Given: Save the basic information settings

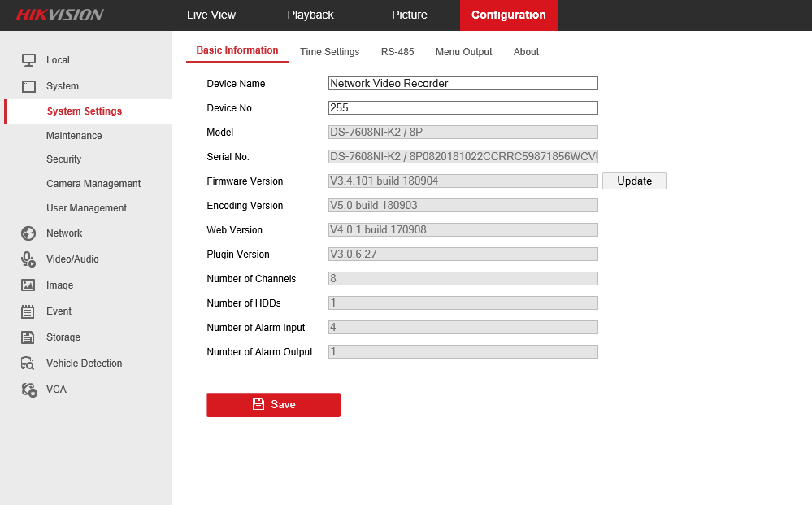Looking at the screenshot, I should tap(273, 405).
